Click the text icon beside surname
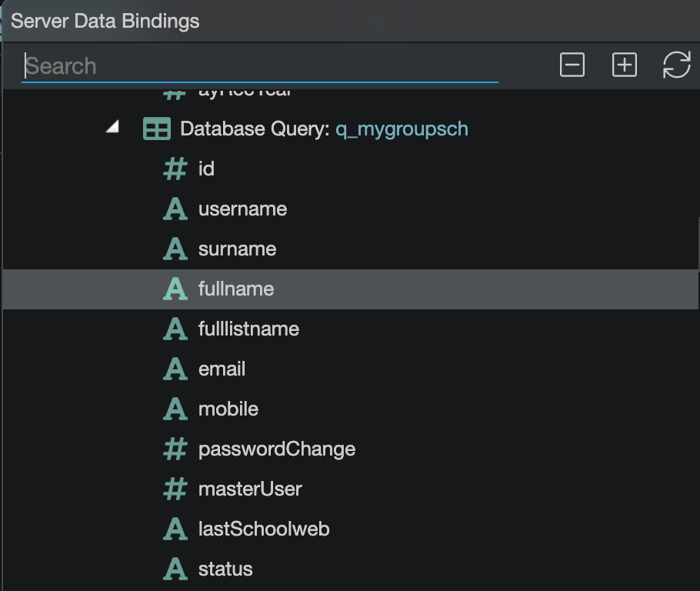 (175, 249)
